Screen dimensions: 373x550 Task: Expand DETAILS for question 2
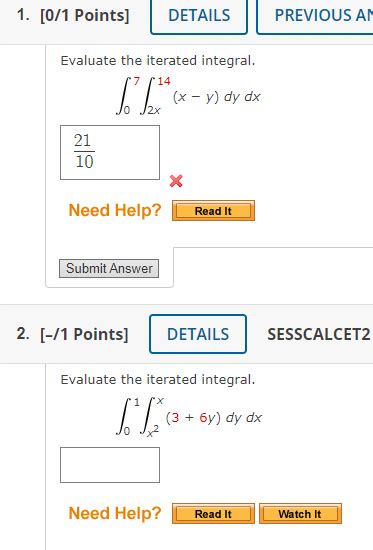click(198, 334)
